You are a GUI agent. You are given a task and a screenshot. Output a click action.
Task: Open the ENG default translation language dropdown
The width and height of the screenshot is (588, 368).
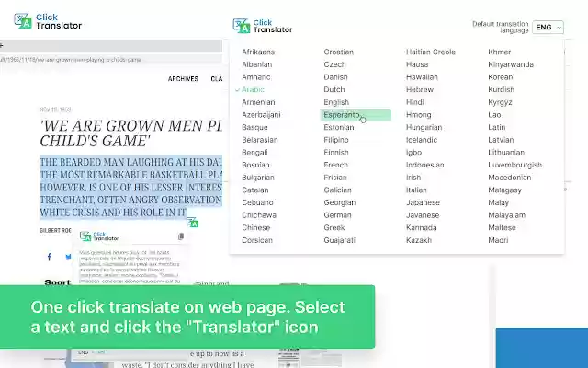coord(548,27)
